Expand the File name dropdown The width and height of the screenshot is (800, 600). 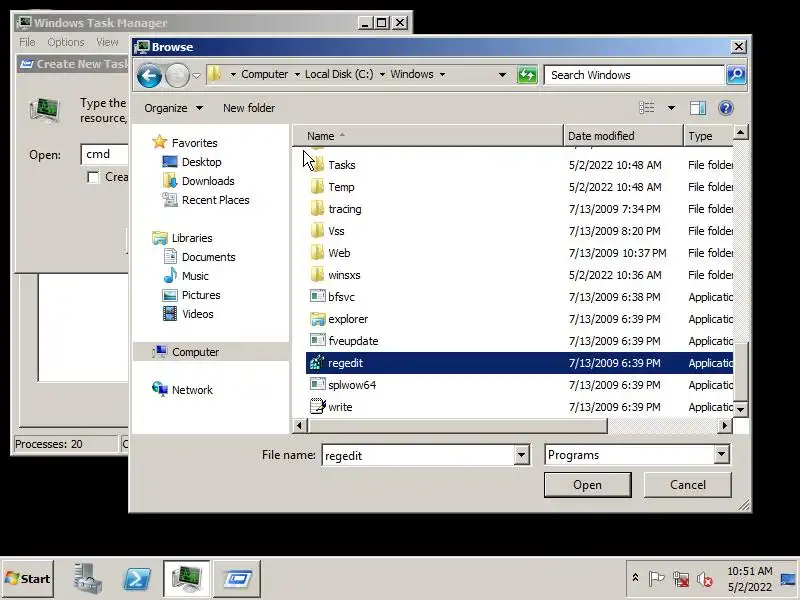[521, 455]
